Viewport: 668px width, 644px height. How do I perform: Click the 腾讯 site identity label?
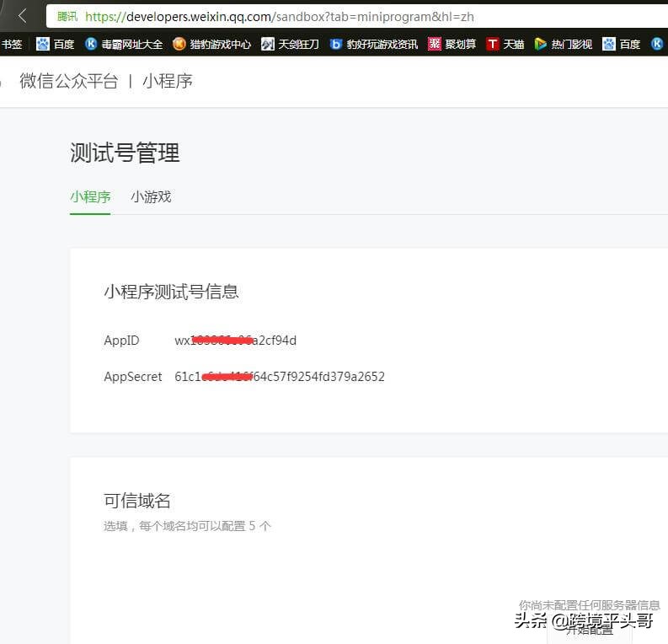(x=67, y=17)
